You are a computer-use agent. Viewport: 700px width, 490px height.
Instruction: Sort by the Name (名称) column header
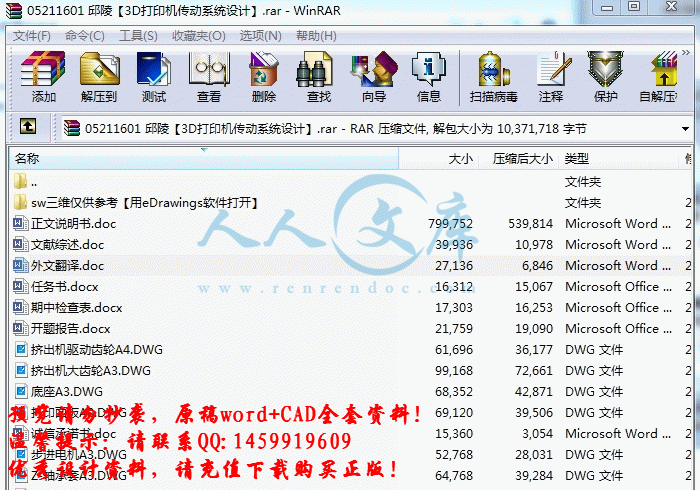click(204, 158)
